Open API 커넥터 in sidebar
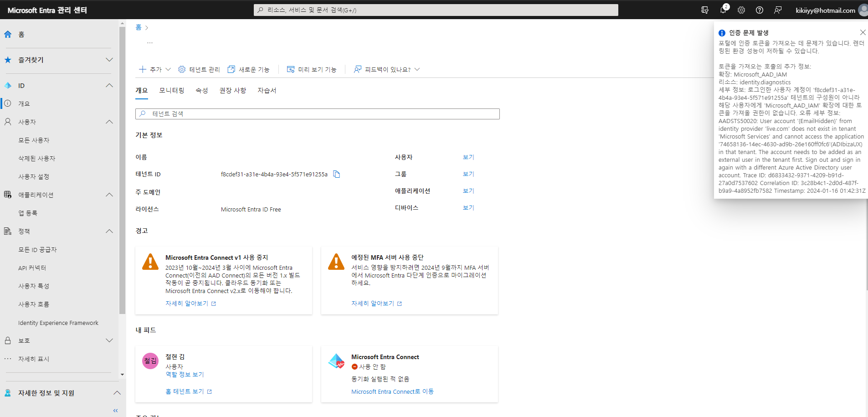 pyautogui.click(x=32, y=268)
